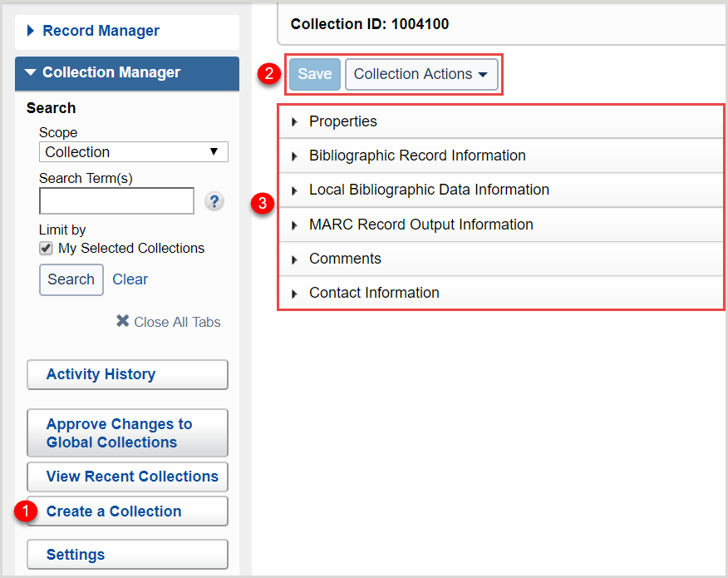728x578 pixels.
Task: Click the disclosure triangle next to Record Manager
Action: [31, 31]
